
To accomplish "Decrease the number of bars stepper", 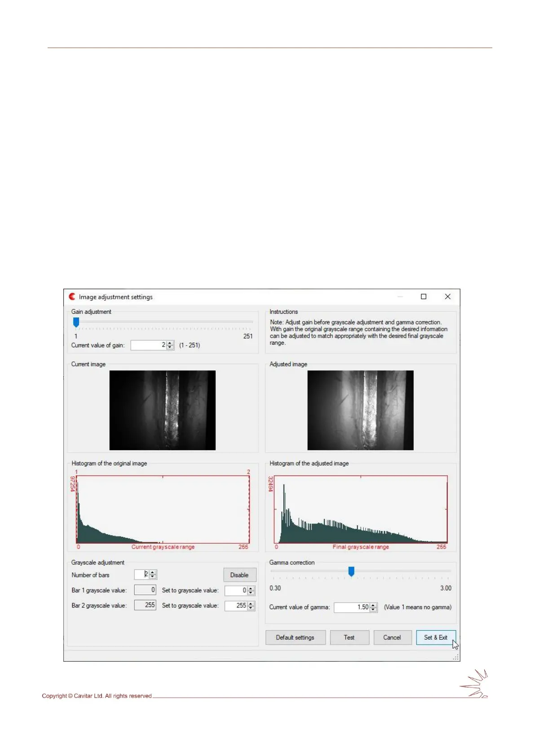I will (153, 577).
